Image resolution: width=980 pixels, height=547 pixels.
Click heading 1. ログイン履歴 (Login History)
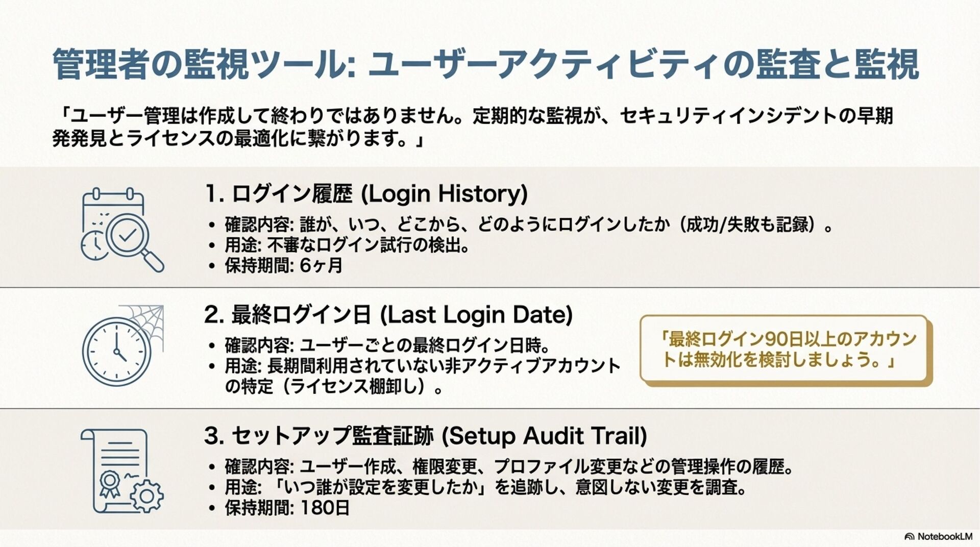click(366, 193)
